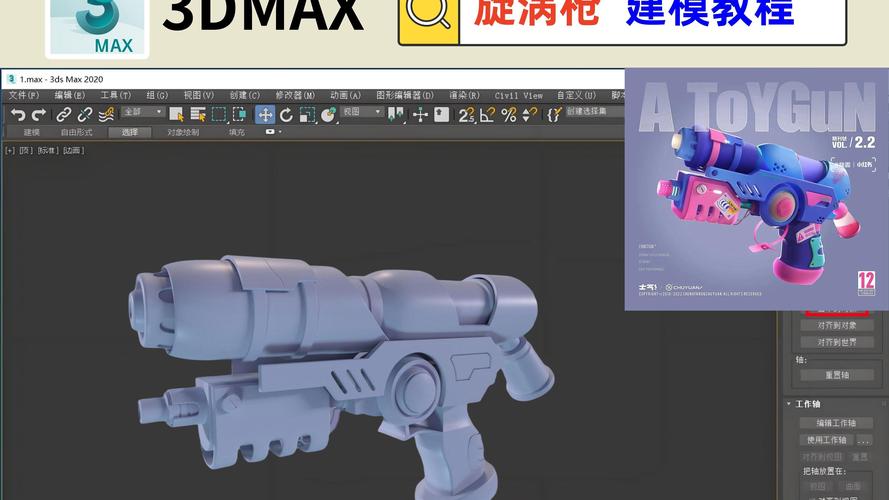Toggle the 2.5D Snaps icon
Viewport: 889px width, 500px height.
click(x=467, y=115)
